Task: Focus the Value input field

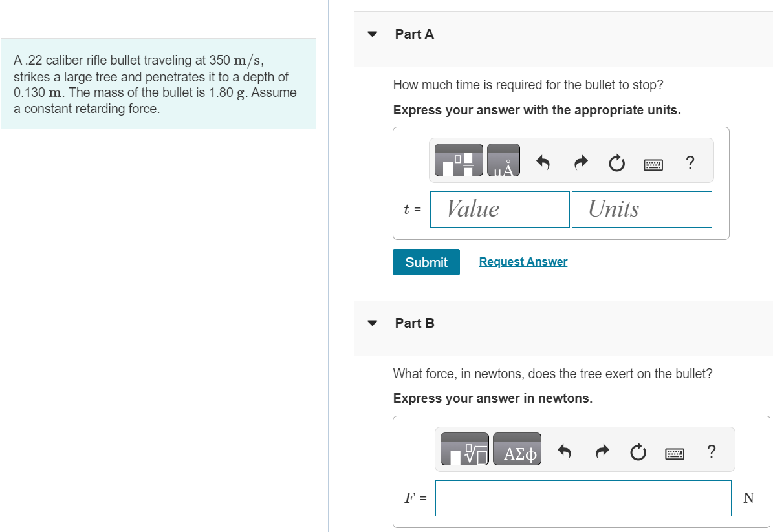Action: (500, 209)
